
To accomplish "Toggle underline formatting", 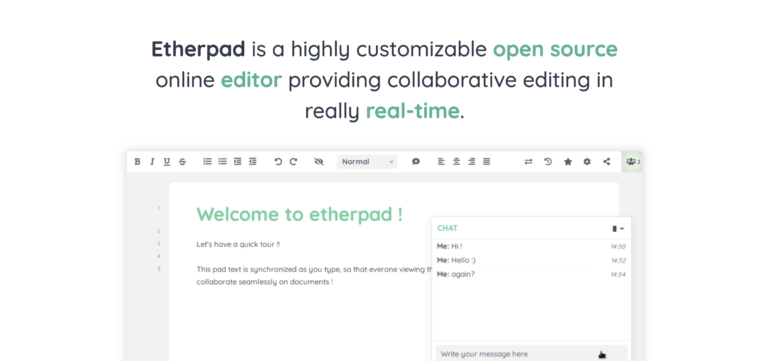I will (x=167, y=162).
